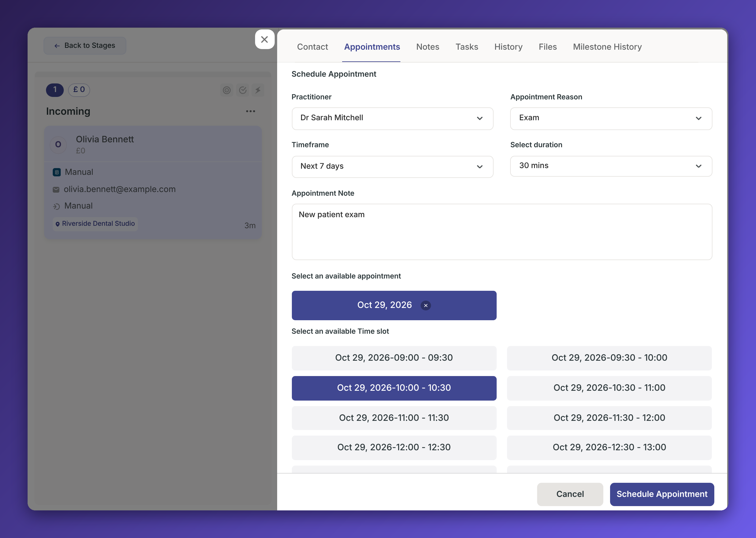Click the Schedule Appointment button
This screenshot has height=538, width=756.
tap(662, 494)
